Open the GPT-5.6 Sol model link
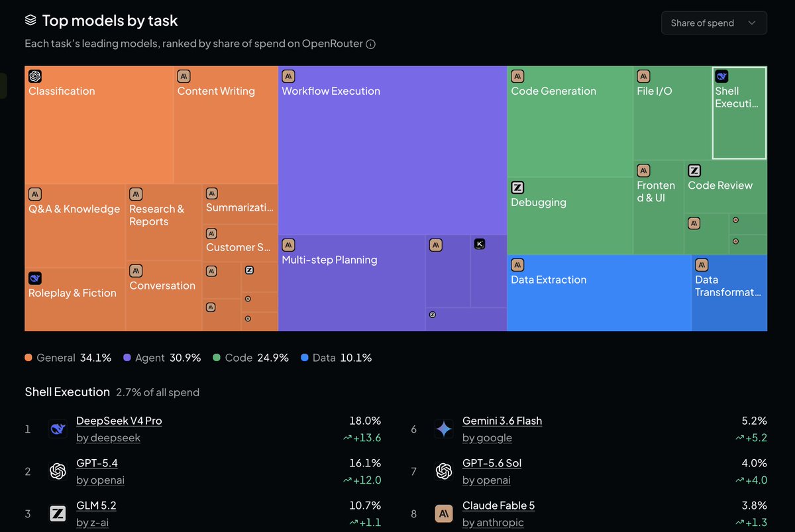 tap(492, 463)
